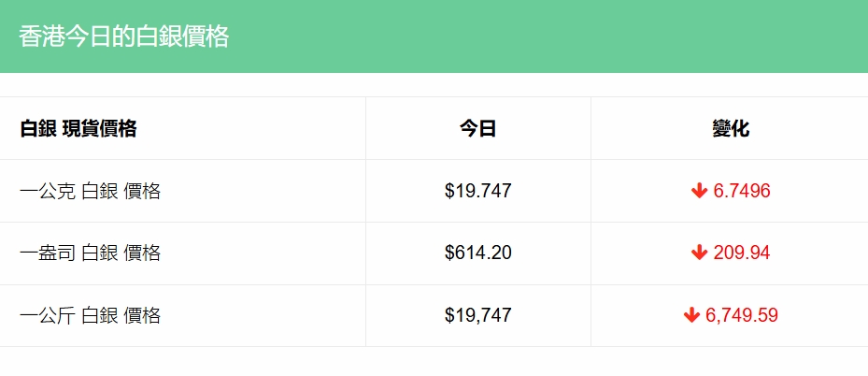Select the 變化 column header

point(730,129)
